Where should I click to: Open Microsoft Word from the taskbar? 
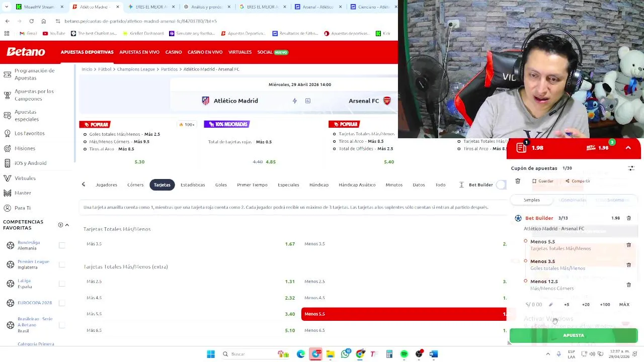click(x=434, y=354)
